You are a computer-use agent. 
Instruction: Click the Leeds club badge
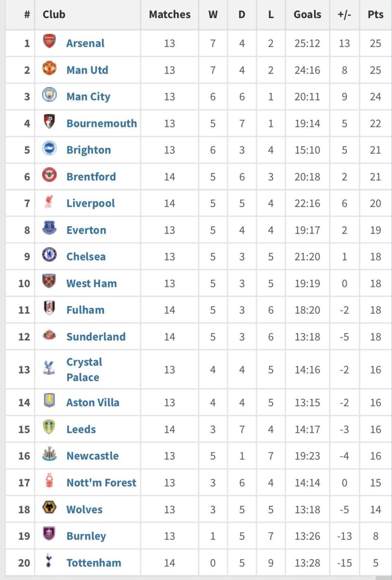[50, 429]
